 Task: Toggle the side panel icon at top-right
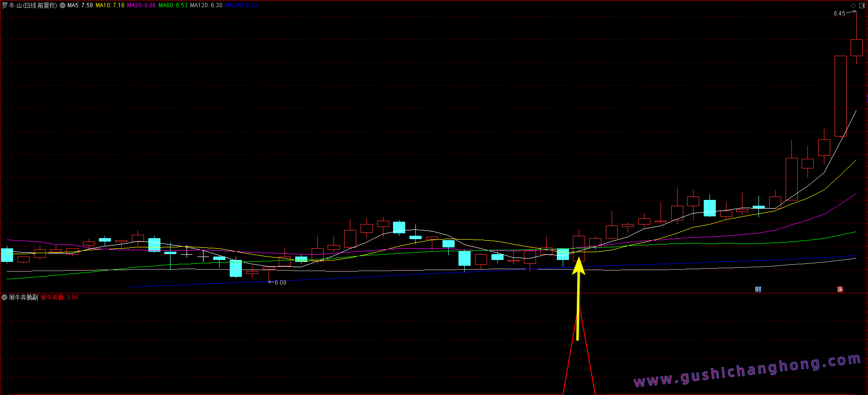point(862,5)
